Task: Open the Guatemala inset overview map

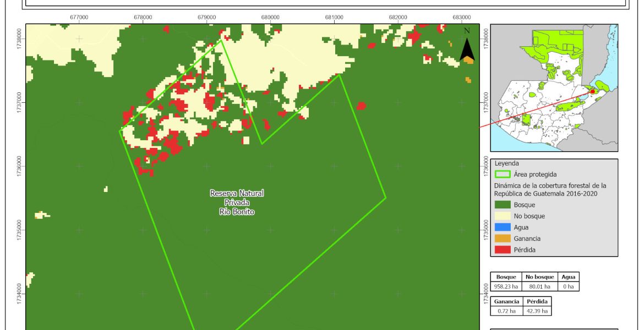Action: pos(554,88)
